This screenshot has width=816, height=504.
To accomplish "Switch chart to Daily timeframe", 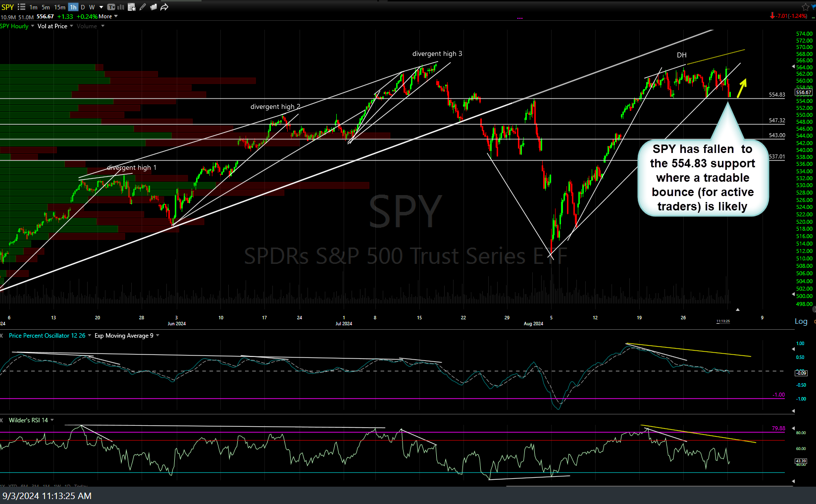I will coord(83,7).
